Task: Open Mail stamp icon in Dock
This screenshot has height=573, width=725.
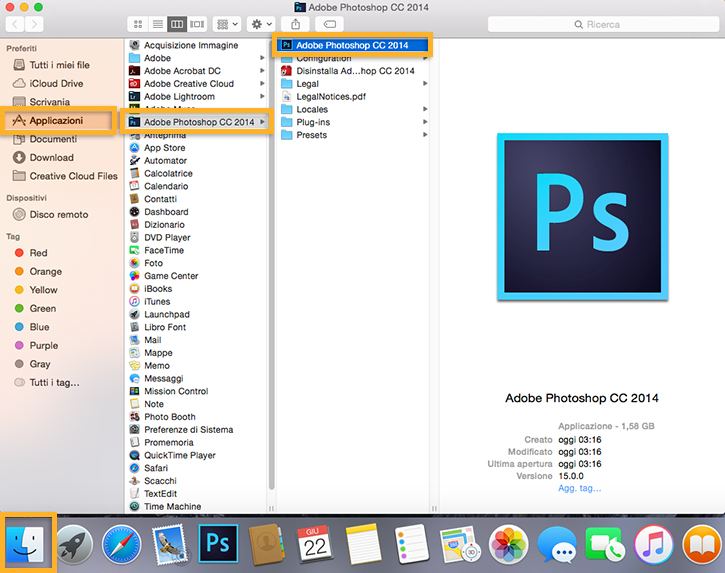Action: [x=170, y=544]
